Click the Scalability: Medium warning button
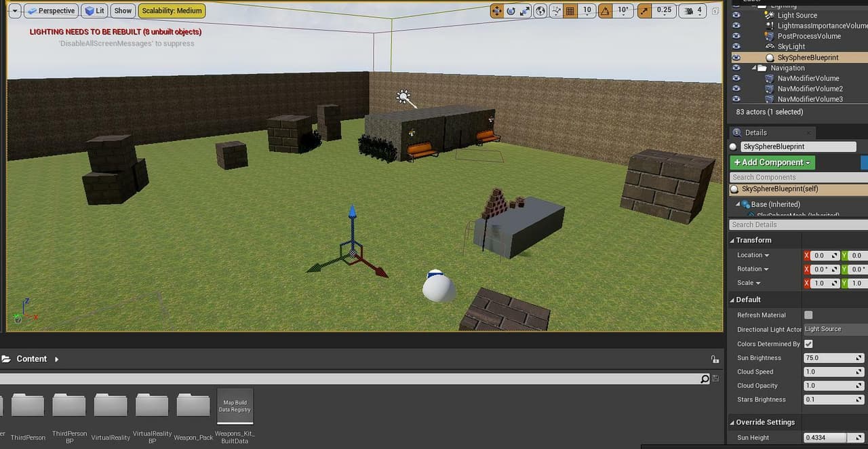 (x=172, y=11)
